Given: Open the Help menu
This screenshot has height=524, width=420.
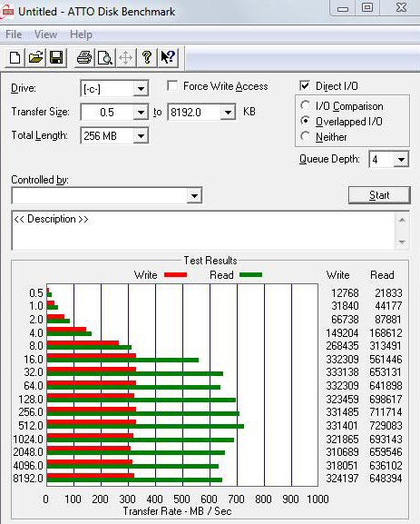Looking at the screenshot, I should click(x=81, y=35).
